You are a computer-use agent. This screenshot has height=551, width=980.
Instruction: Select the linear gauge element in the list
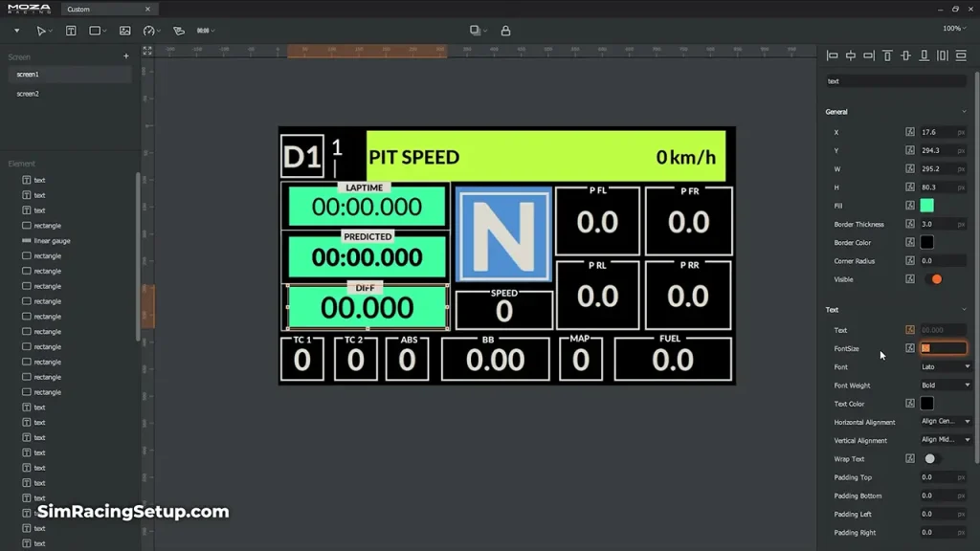pos(53,241)
